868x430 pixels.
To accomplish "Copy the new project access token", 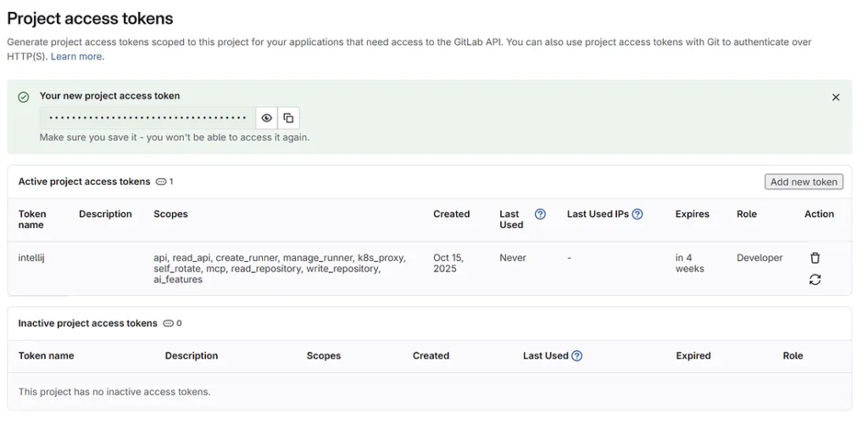I will point(288,118).
